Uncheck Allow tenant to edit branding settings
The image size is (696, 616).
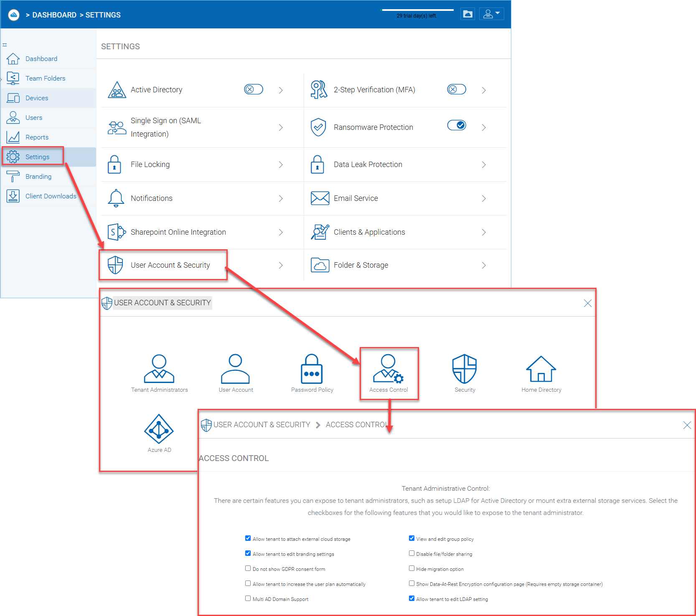pos(248,553)
